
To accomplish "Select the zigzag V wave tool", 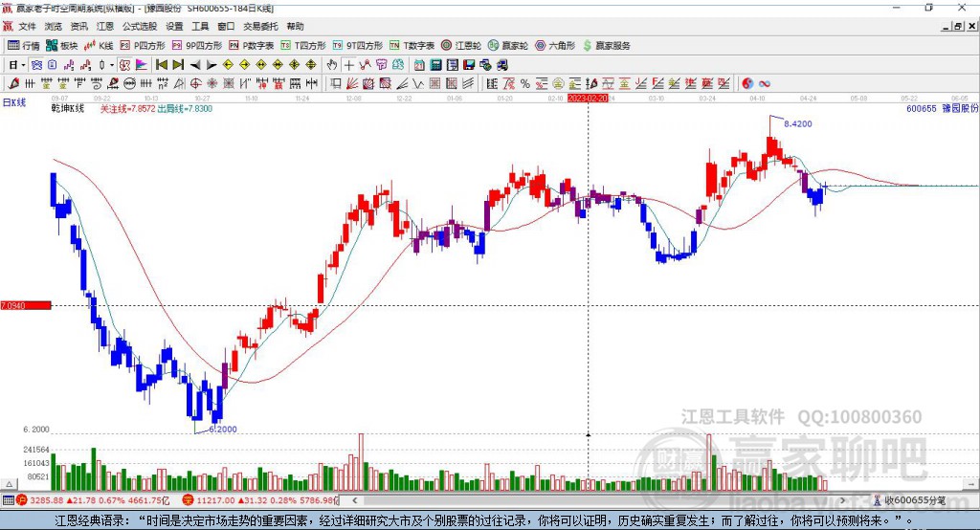I will (x=418, y=84).
